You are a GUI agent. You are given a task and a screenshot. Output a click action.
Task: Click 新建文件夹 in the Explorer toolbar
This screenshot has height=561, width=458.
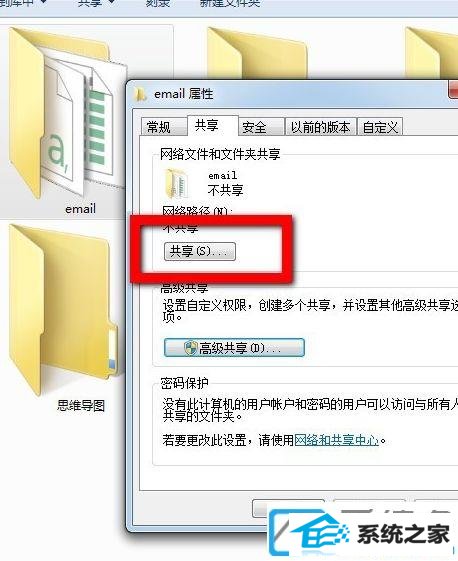tap(230, 4)
